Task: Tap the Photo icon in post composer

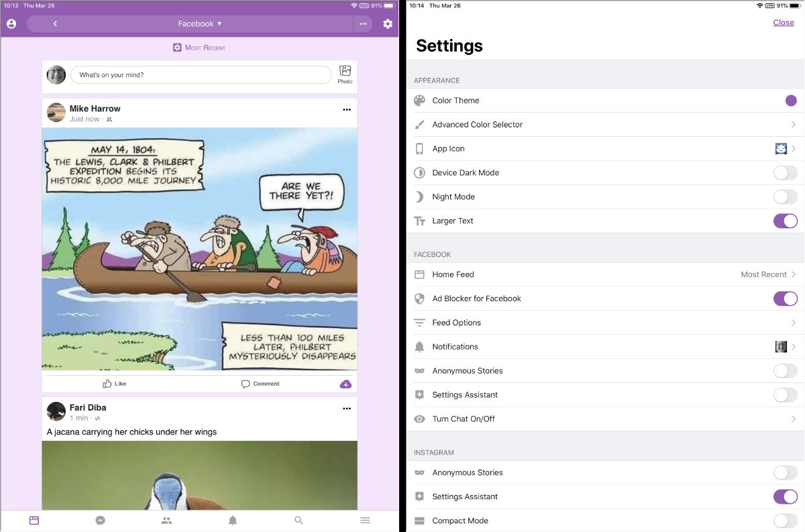Action: (x=345, y=74)
